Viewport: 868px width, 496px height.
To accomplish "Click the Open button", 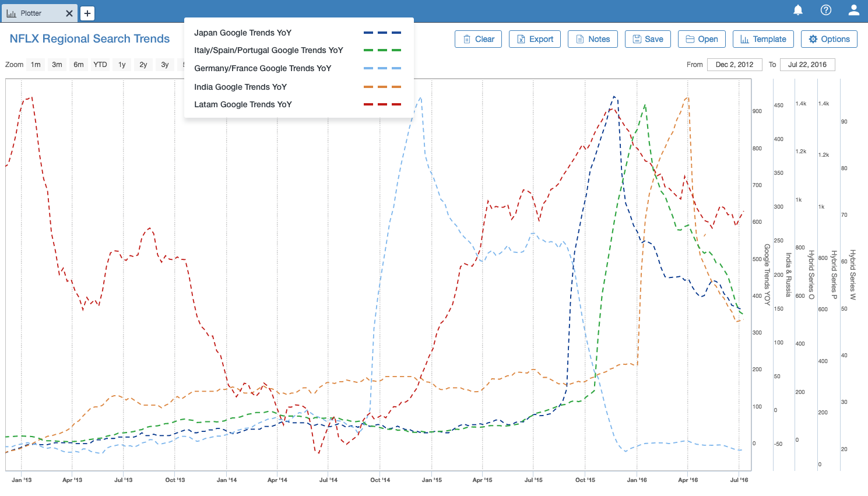I will tap(702, 39).
